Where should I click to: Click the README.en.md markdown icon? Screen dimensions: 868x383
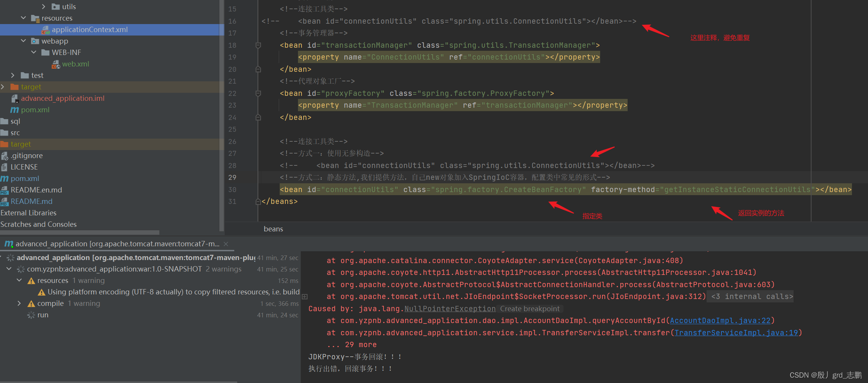(x=5, y=190)
